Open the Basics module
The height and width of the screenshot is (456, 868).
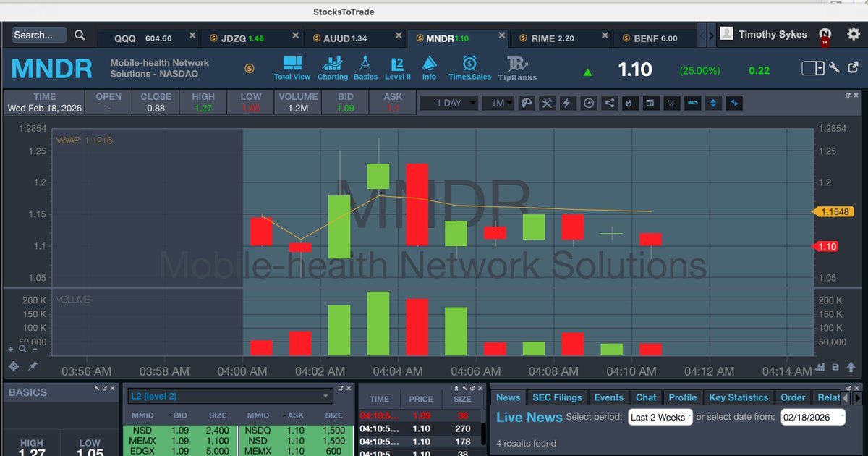coord(365,68)
